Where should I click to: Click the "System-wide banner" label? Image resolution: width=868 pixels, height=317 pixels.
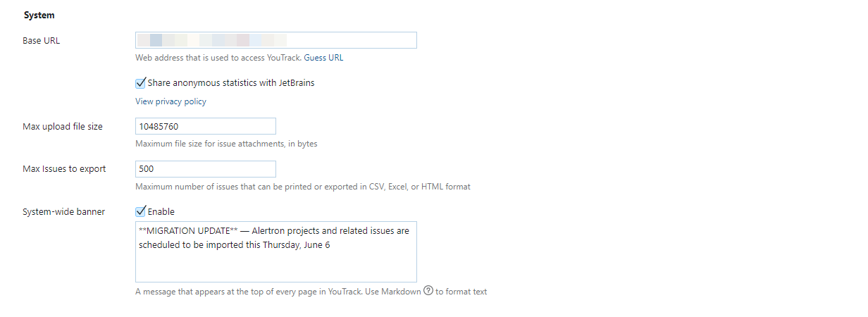[x=64, y=211]
